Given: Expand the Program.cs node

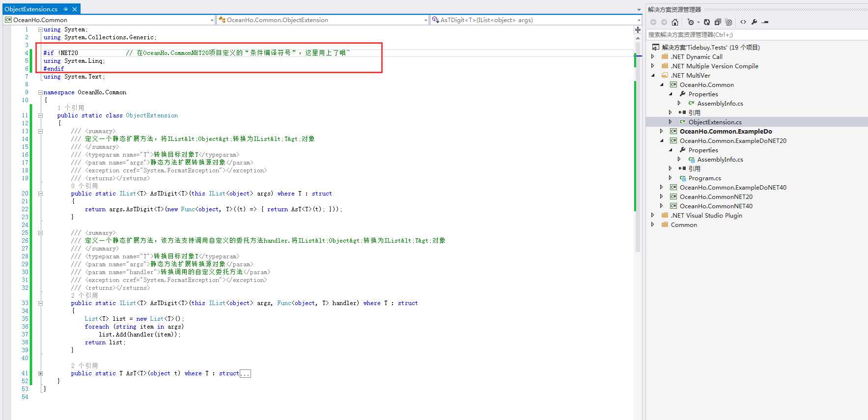Looking at the screenshot, I should [x=671, y=178].
